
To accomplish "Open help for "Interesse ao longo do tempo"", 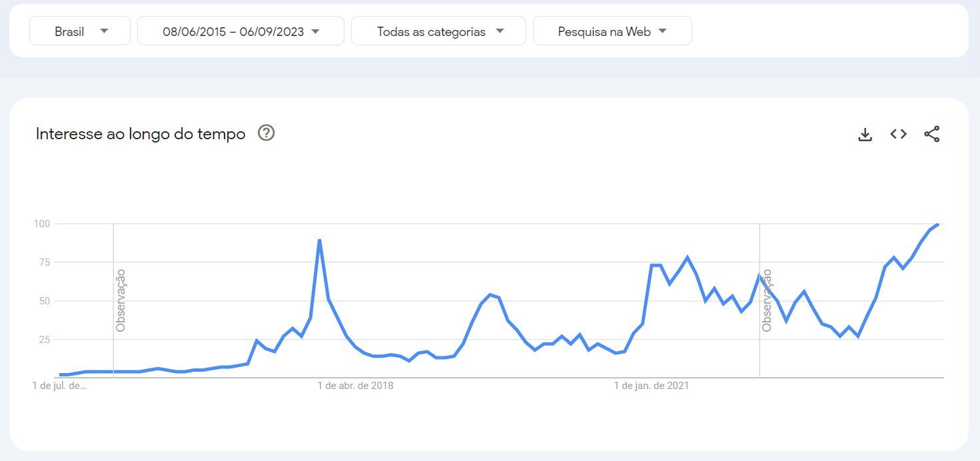I will coord(266,133).
